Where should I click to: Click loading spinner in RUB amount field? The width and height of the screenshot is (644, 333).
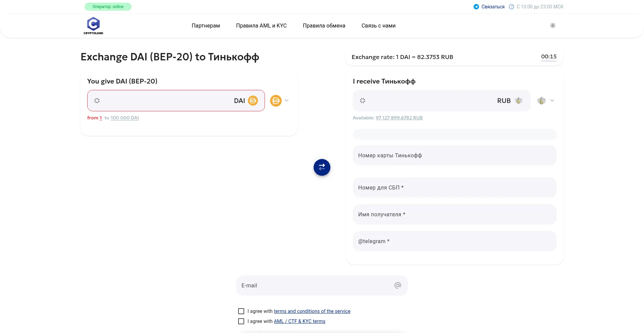363,101
